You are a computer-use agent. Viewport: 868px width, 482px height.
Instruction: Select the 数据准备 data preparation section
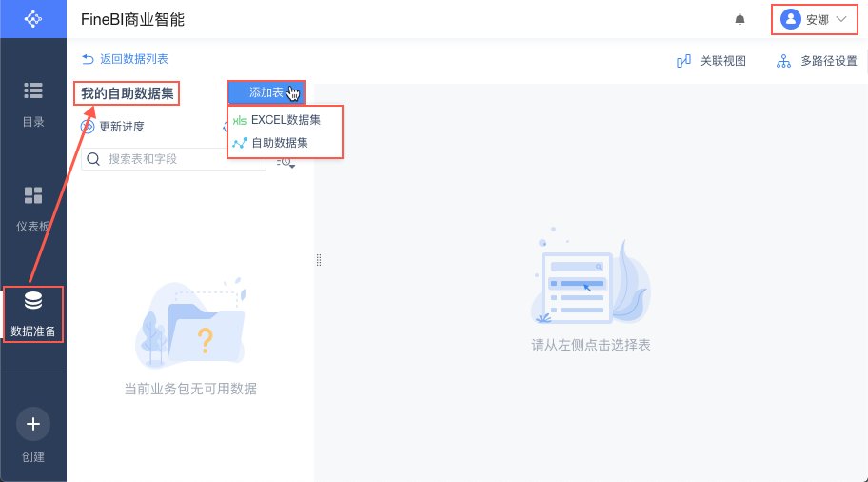click(33, 314)
